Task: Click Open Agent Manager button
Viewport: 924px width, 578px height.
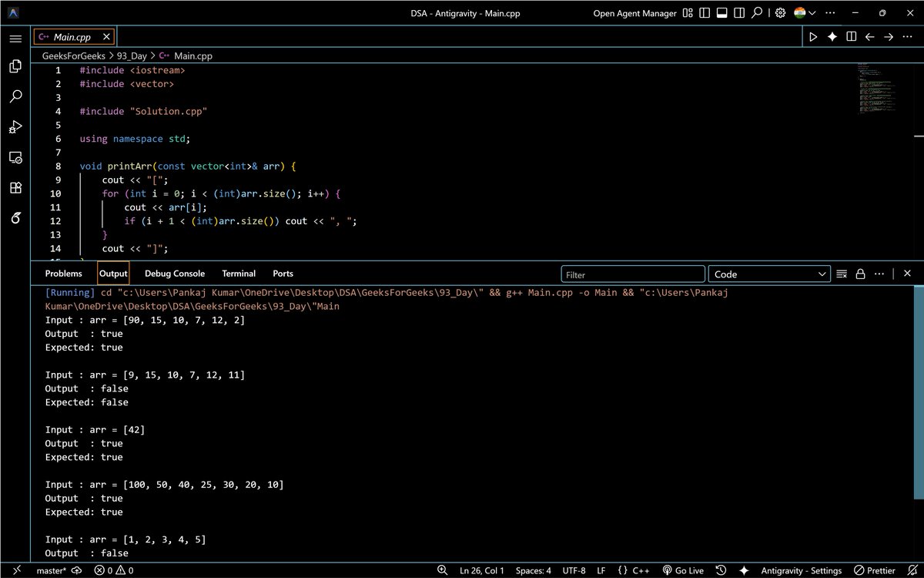Action: [x=635, y=13]
